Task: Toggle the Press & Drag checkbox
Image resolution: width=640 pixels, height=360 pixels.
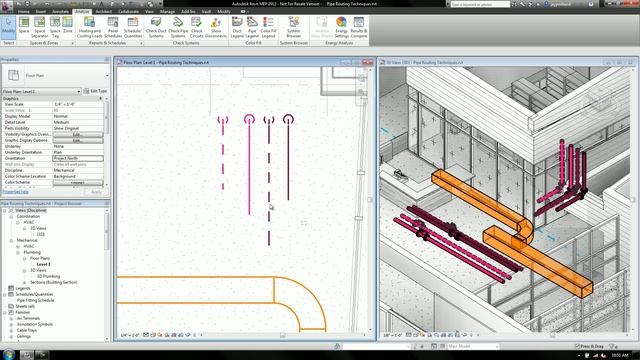Action: click(x=577, y=346)
